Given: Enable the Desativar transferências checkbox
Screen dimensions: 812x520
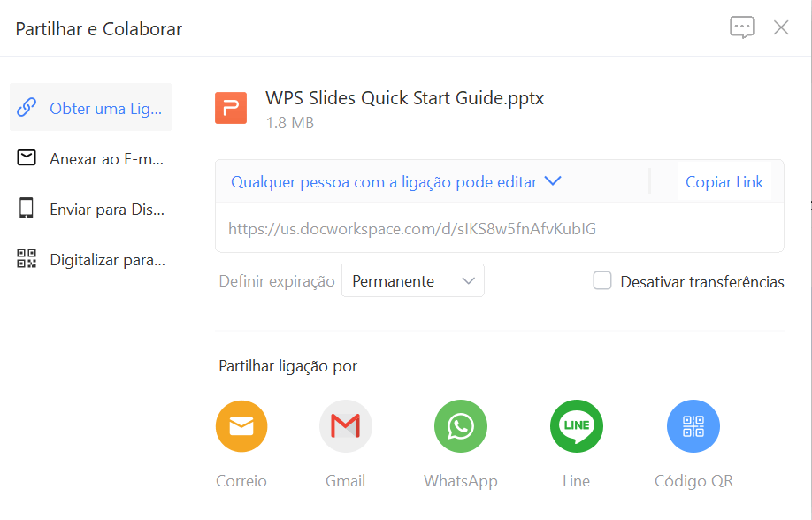Looking at the screenshot, I should (601, 280).
